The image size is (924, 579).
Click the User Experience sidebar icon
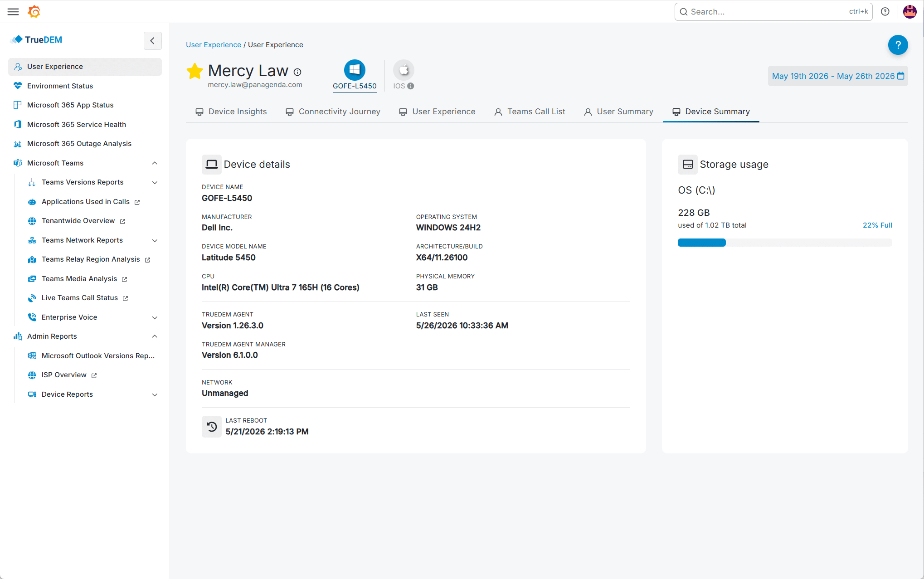click(18, 67)
